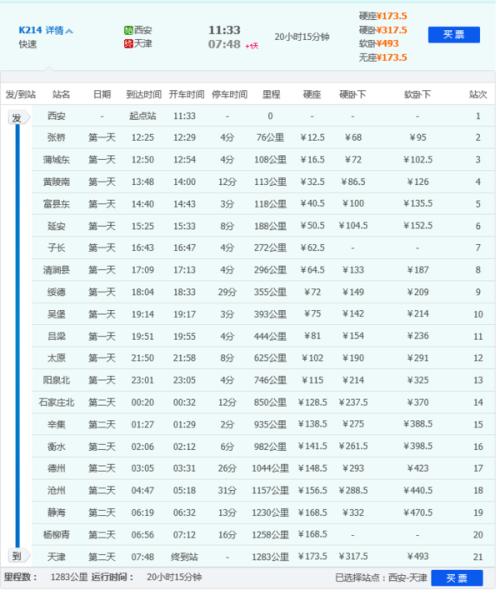Click the 20小时15分钟 duration in header
The width and height of the screenshot is (500, 595).
[x=302, y=37]
